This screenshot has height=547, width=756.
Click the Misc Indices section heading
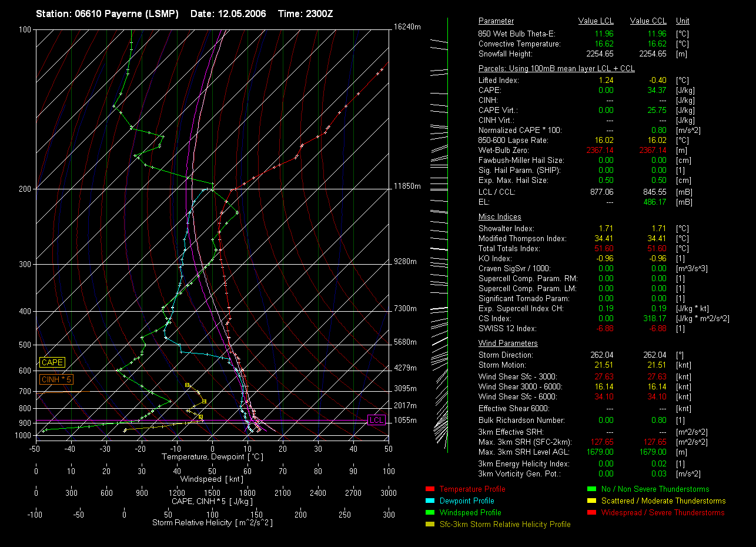500,216
